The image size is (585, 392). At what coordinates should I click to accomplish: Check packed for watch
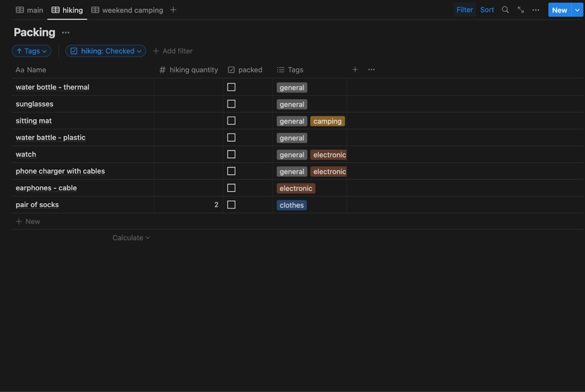tap(231, 154)
